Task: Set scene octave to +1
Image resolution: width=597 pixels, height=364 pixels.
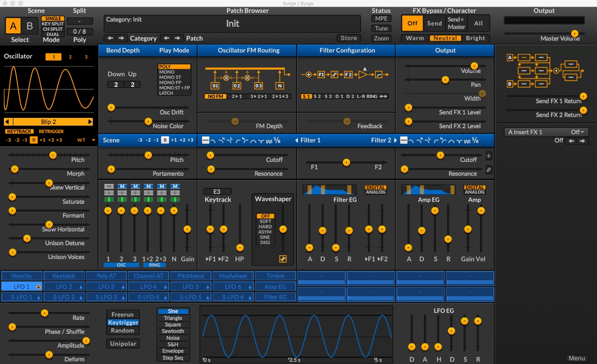Action: point(174,140)
